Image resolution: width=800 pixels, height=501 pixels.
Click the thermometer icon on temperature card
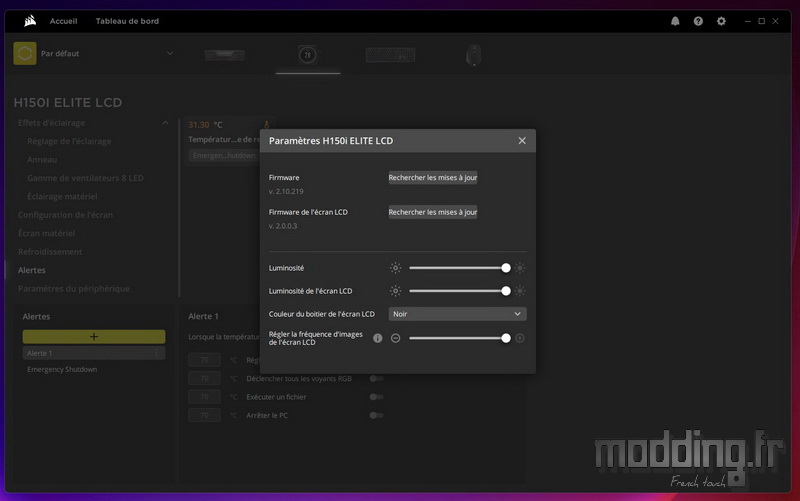pos(266,124)
